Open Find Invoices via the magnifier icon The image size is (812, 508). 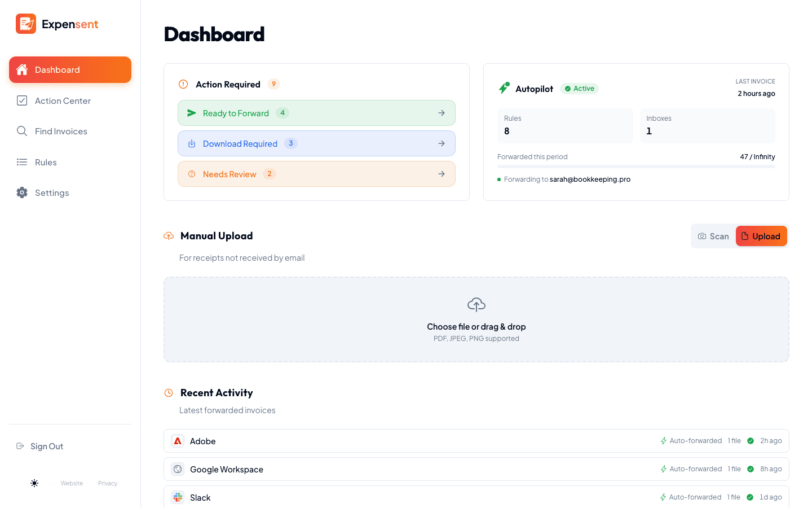(21, 131)
